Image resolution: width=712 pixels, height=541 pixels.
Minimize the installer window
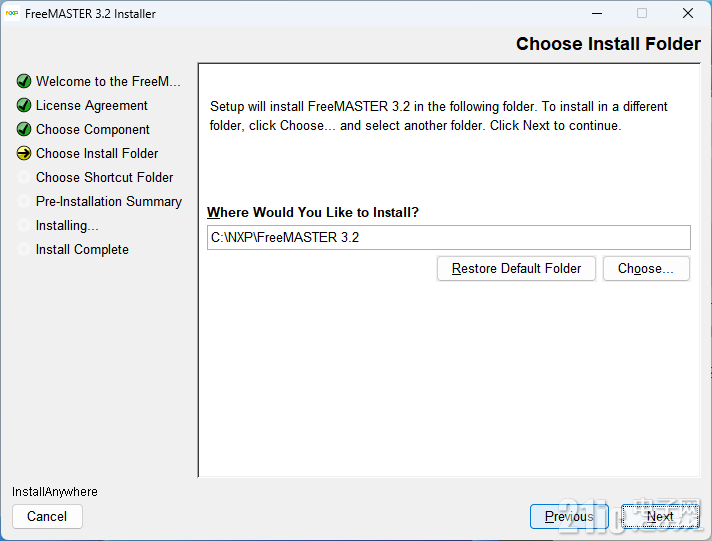pyautogui.click(x=597, y=14)
